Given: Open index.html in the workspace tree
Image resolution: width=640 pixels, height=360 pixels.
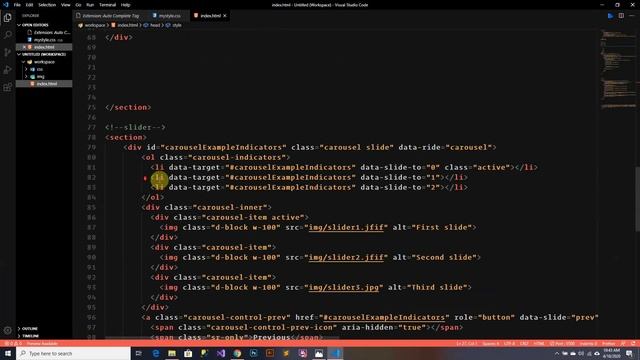Looking at the screenshot, I should [47, 84].
